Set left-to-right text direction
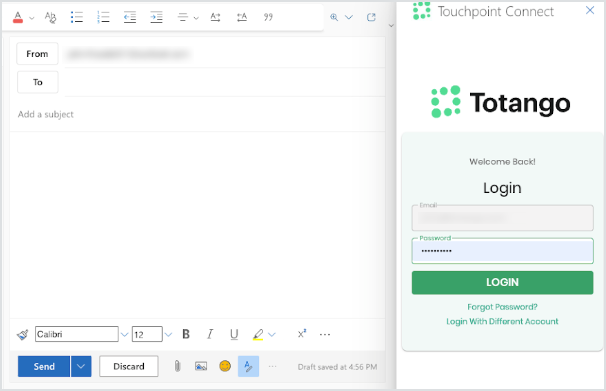 [215, 17]
